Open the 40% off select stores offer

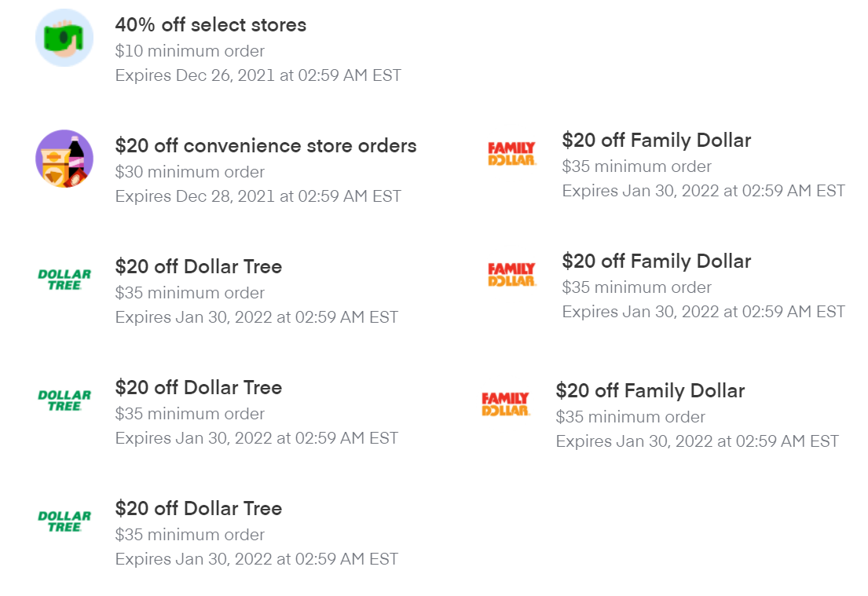211,25
